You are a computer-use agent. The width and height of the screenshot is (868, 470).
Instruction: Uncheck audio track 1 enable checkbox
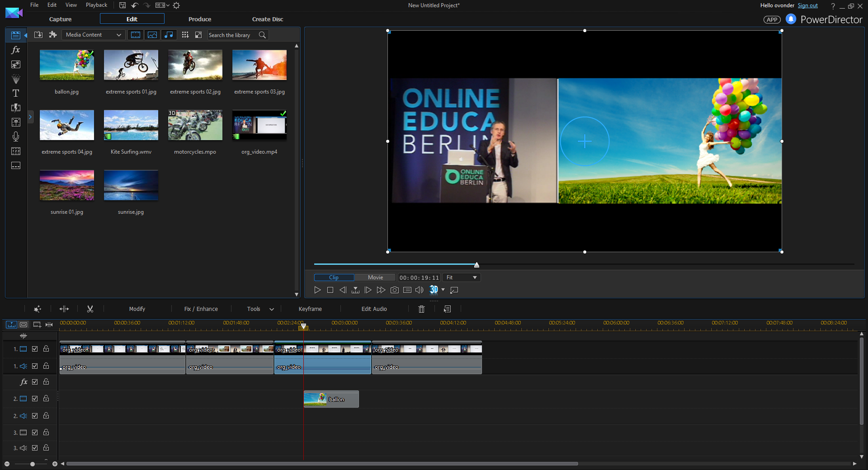click(35, 366)
